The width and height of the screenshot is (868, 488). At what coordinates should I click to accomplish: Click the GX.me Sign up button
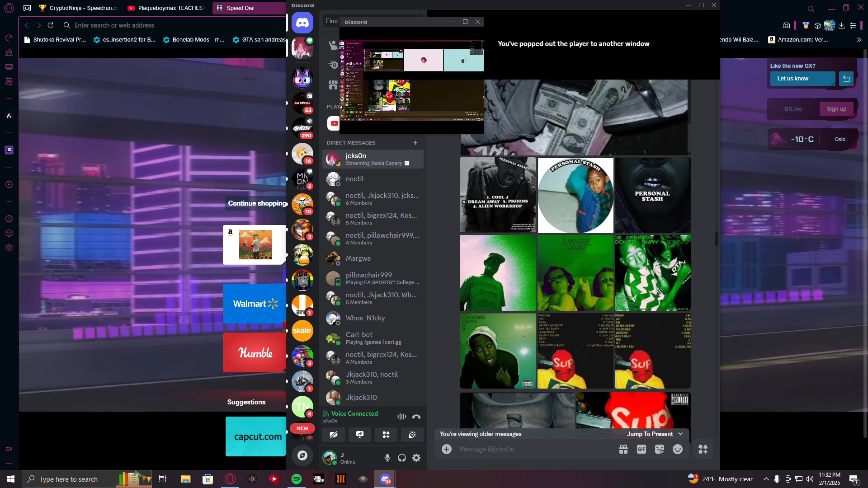pyautogui.click(x=836, y=109)
